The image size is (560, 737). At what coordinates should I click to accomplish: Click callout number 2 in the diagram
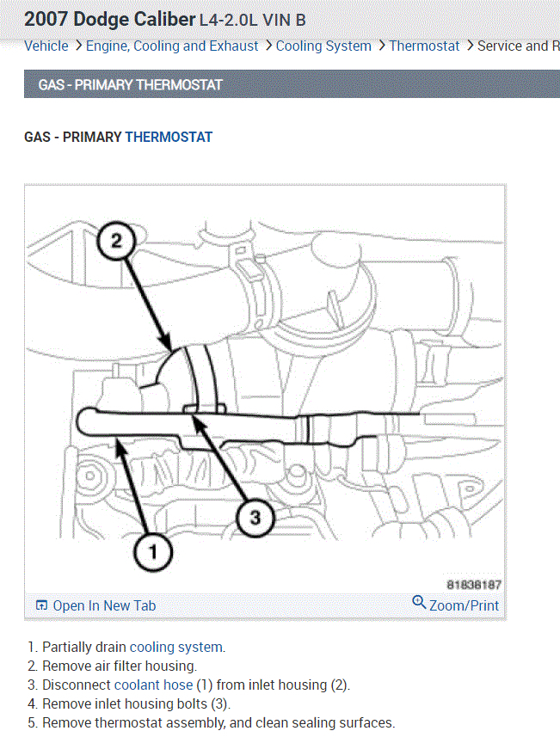(x=116, y=241)
